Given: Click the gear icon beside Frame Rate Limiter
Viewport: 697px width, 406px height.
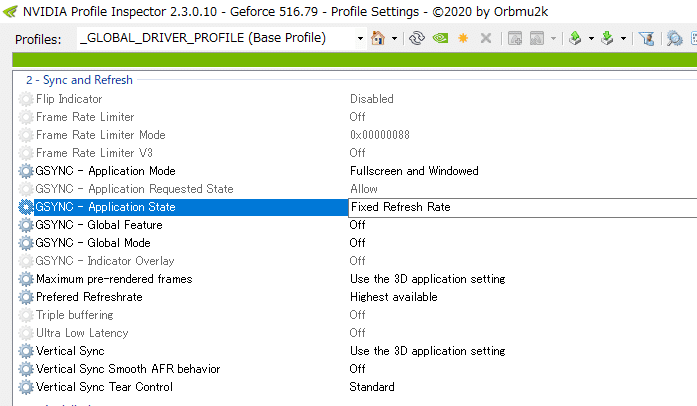Looking at the screenshot, I should (x=26, y=117).
